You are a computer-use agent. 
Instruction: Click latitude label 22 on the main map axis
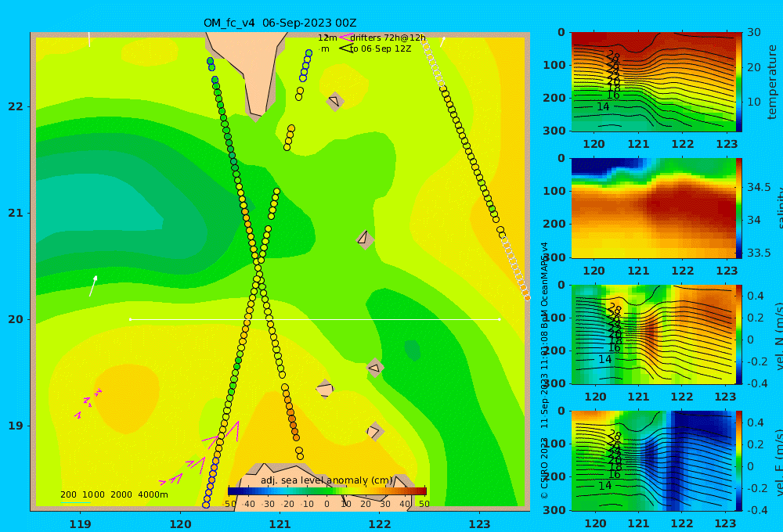point(16,106)
